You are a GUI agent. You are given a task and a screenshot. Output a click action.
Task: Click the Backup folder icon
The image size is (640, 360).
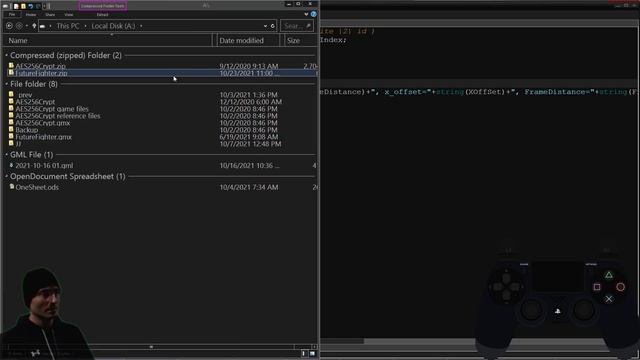[x=11, y=129]
